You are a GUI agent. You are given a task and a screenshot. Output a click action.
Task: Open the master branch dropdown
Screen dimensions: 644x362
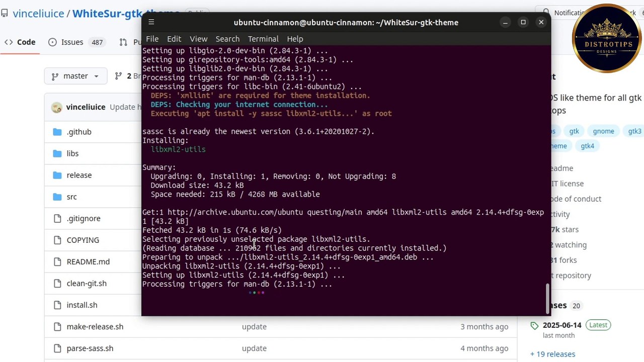75,76
